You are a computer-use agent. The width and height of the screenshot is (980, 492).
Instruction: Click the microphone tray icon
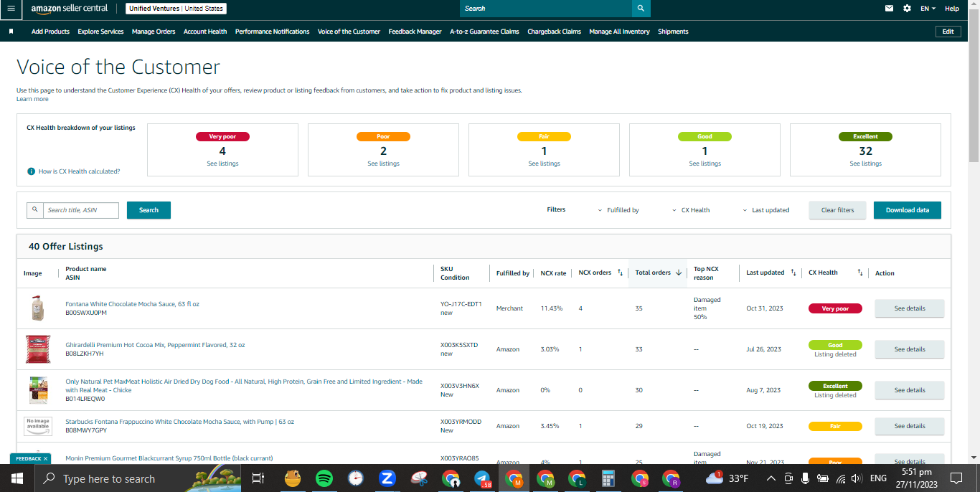805,478
